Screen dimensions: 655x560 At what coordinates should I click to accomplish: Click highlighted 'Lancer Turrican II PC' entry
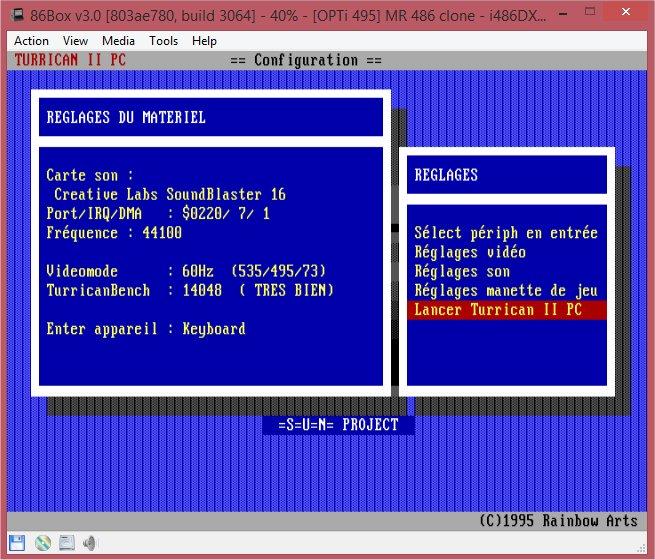click(x=497, y=310)
